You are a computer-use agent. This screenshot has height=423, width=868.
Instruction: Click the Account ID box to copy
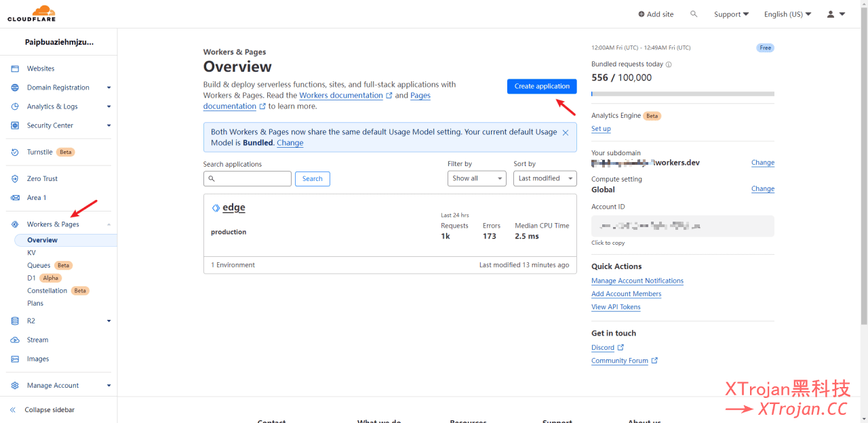683,226
